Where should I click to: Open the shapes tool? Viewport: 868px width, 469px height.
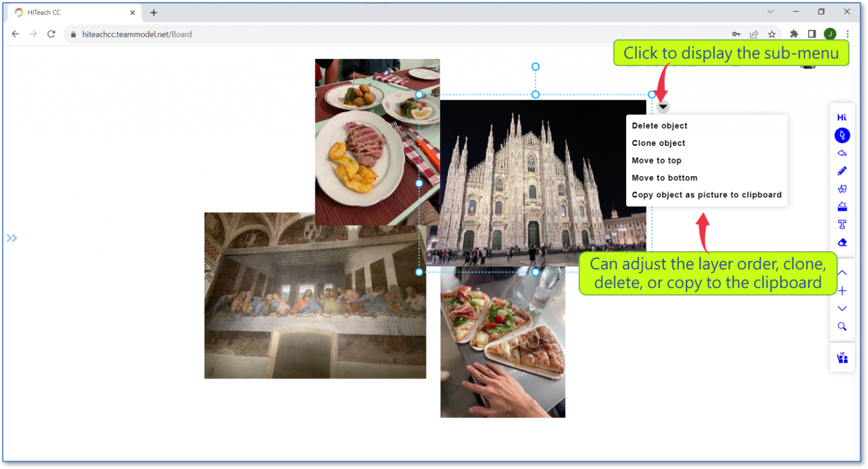tap(842, 189)
